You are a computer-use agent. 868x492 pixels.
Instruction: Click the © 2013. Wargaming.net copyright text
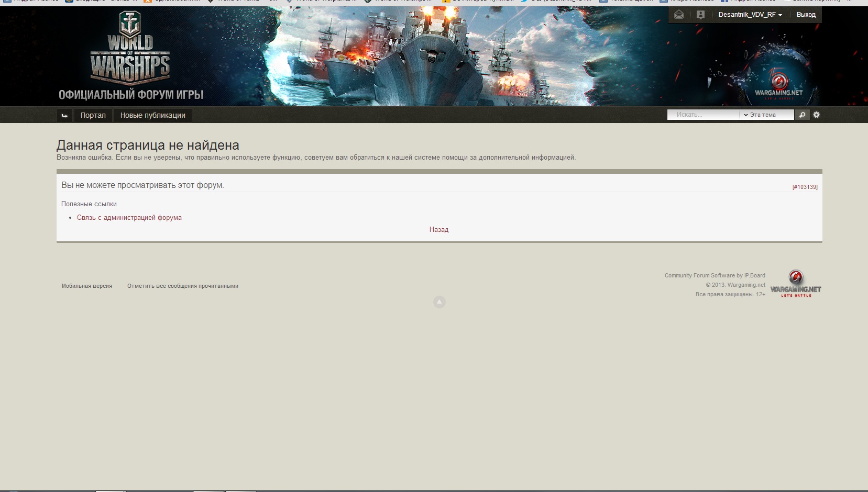(x=735, y=285)
